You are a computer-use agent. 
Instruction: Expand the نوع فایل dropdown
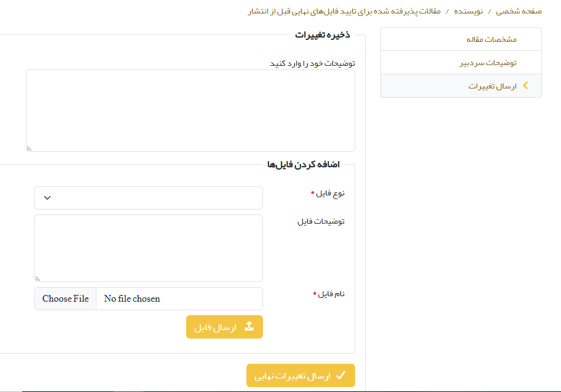point(149,198)
